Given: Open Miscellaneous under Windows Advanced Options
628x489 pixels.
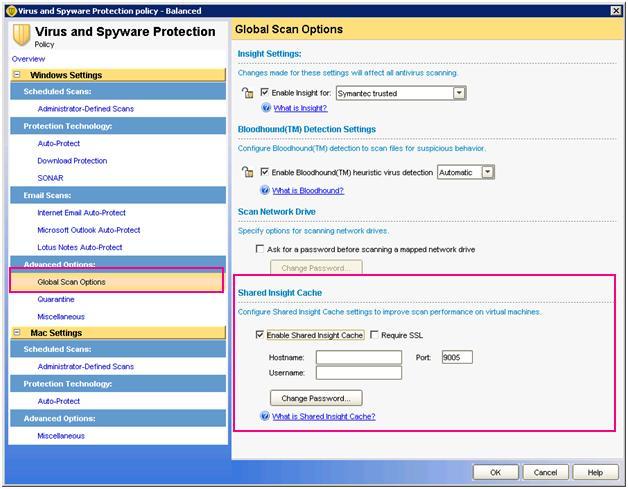Looking at the screenshot, I should click(x=61, y=316).
